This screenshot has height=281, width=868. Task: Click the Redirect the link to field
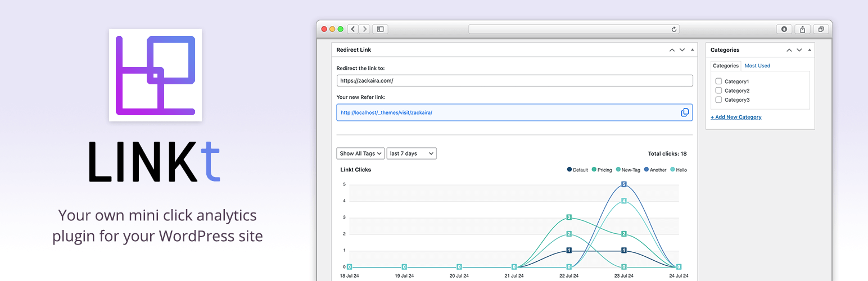[514, 80]
